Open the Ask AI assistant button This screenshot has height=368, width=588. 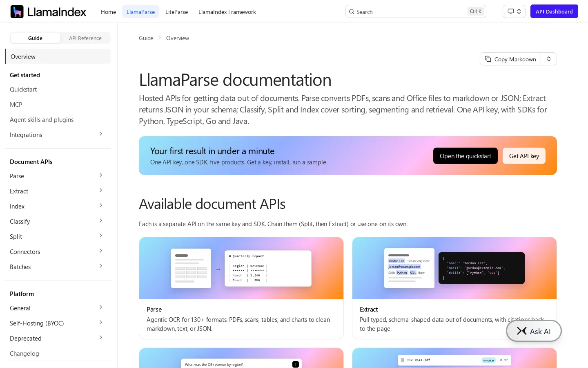click(x=534, y=331)
